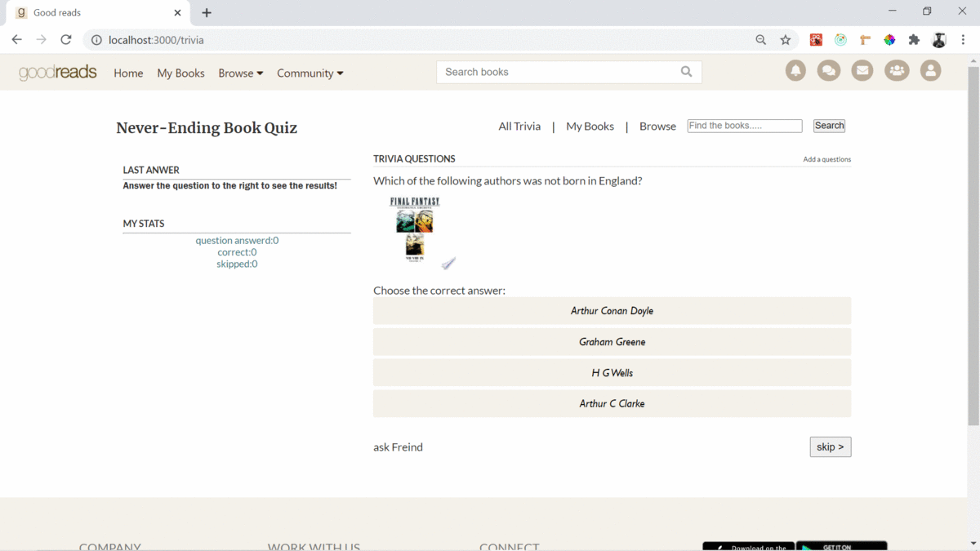
Task: Open a new browser tab
Action: pos(207,13)
